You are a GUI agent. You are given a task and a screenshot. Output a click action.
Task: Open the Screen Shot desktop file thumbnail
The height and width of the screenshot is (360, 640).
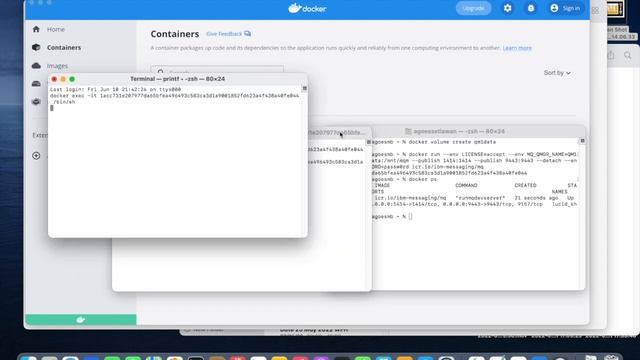coord(615,9)
